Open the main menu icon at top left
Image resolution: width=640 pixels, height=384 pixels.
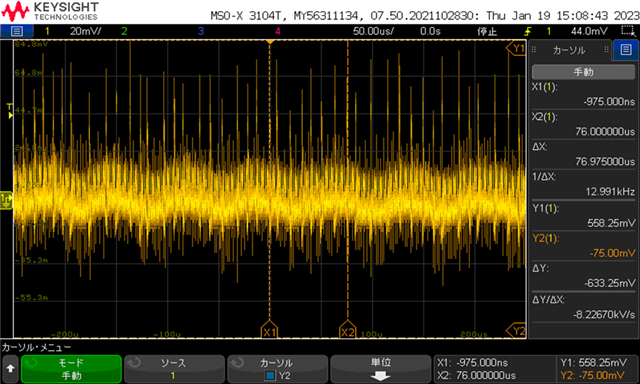click(16, 31)
